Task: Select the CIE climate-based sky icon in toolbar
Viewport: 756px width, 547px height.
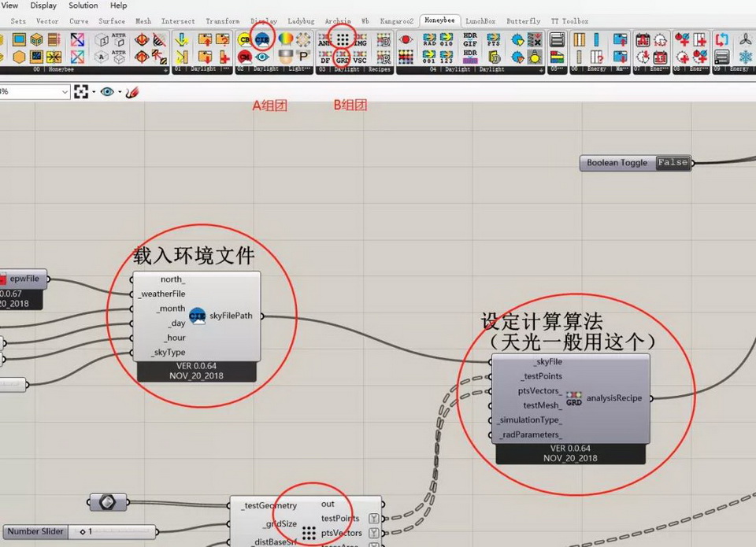Action: pyautogui.click(x=264, y=39)
